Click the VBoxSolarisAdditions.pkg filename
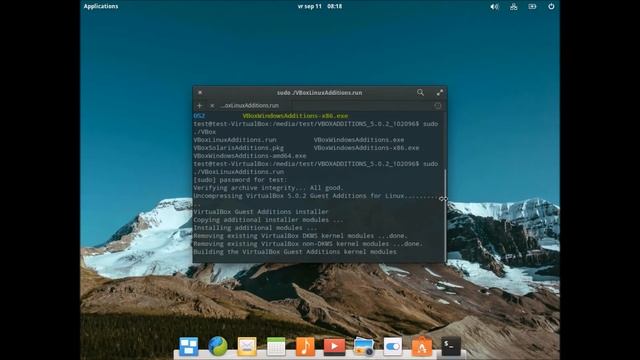 (238, 148)
